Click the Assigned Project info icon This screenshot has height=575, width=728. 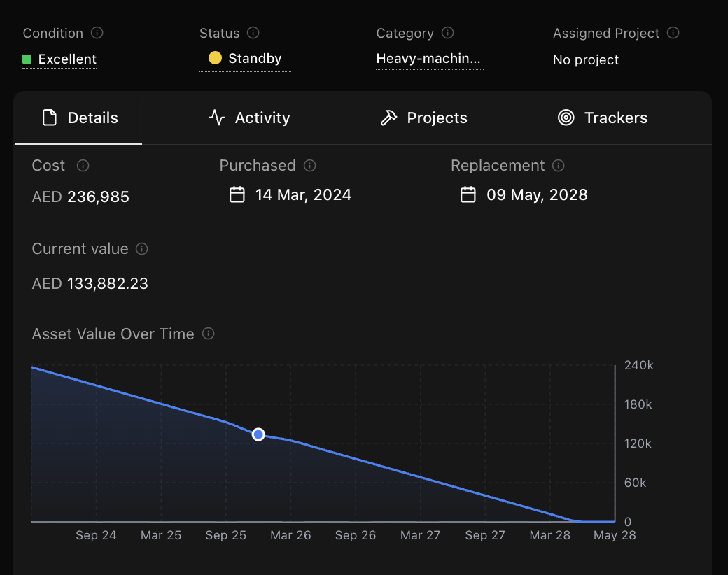(x=673, y=33)
